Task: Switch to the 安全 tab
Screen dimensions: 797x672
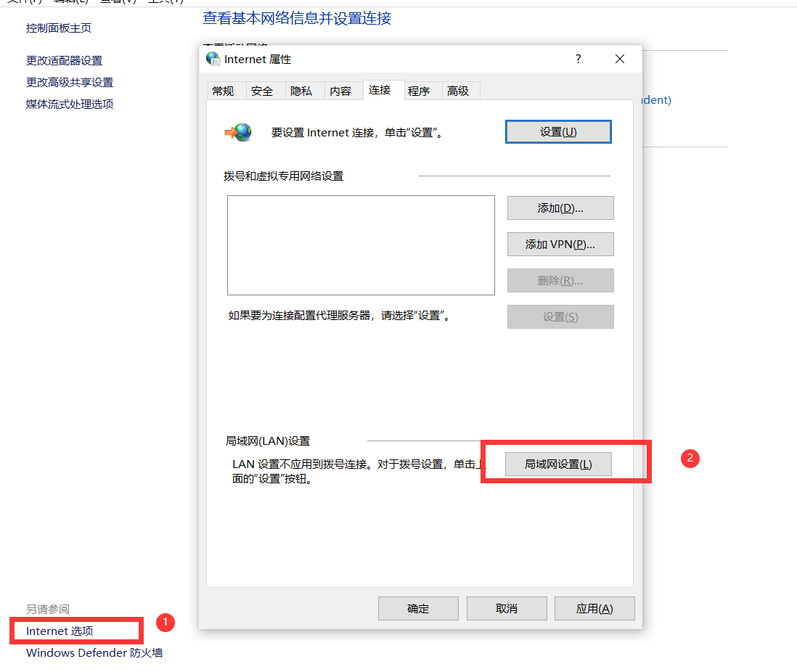Action: [263, 91]
